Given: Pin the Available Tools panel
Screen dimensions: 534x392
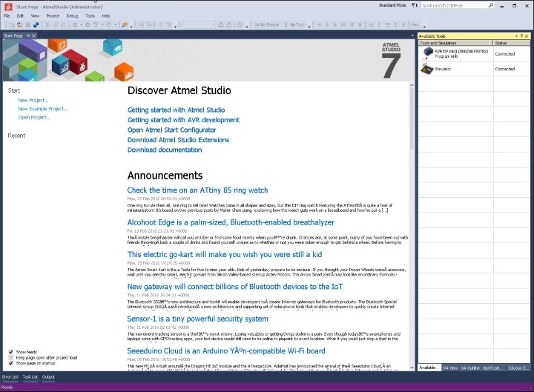Looking at the screenshot, I should click(521, 36).
